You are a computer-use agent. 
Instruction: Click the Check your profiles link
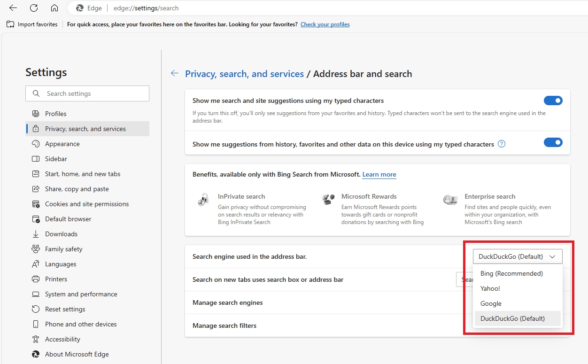(325, 24)
